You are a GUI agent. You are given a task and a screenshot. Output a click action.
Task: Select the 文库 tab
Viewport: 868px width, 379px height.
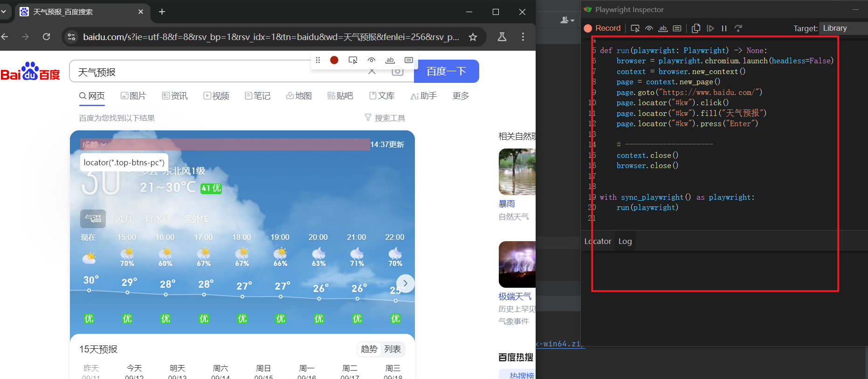pos(382,96)
